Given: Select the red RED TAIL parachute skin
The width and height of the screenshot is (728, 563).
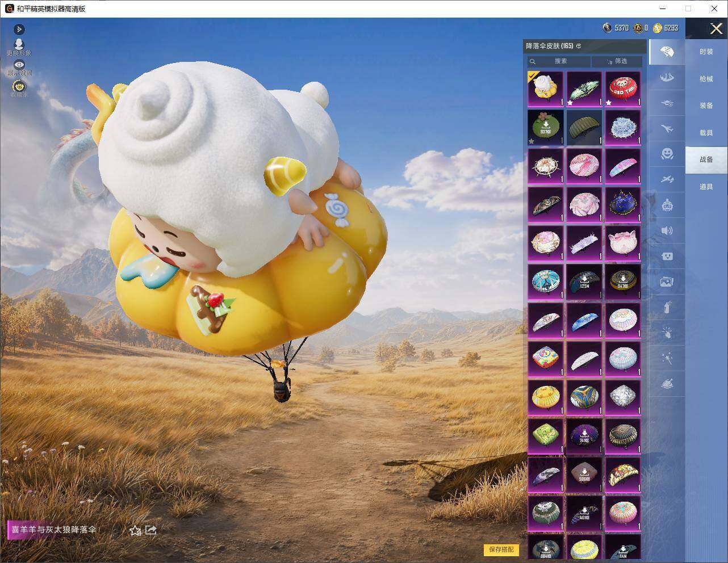Looking at the screenshot, I should click(x=623, y=89).
